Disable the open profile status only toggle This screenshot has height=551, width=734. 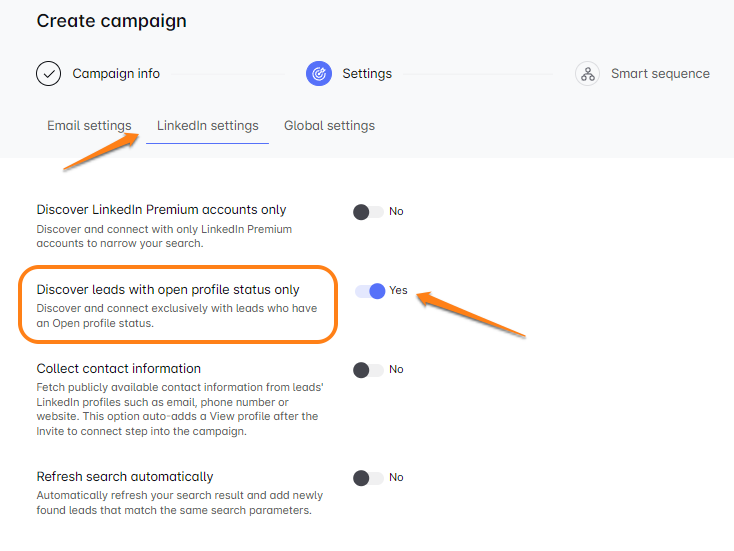[370, 291]
